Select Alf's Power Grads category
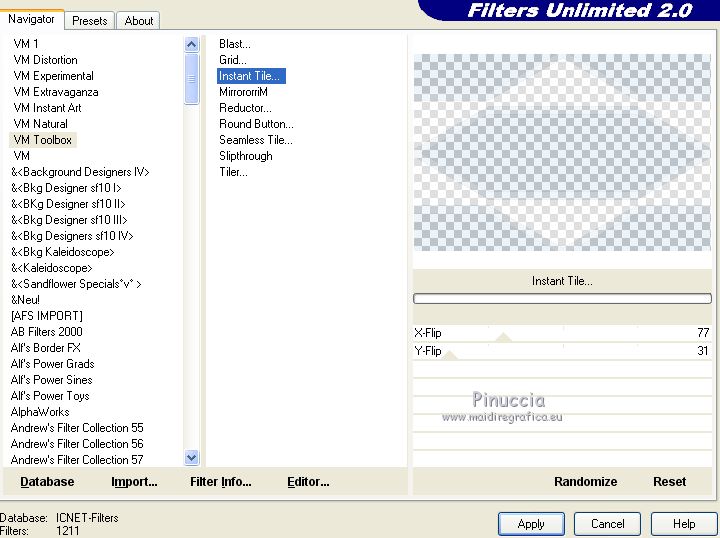Image resolution: width=720 pixels, height=538 pixels. click(52, 364)
